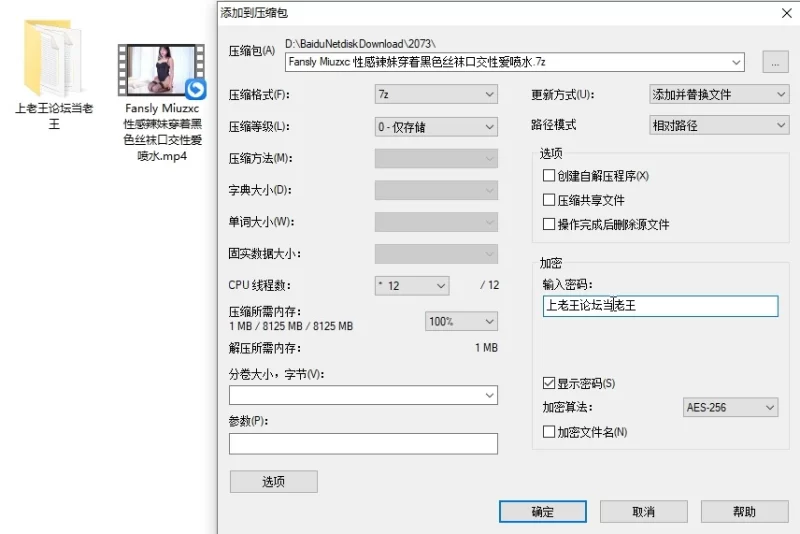This screenshot has height=534, width=800.
Task: Open the 压缩格式 dropdown showing 7z
Action: [x=436, y=94]
